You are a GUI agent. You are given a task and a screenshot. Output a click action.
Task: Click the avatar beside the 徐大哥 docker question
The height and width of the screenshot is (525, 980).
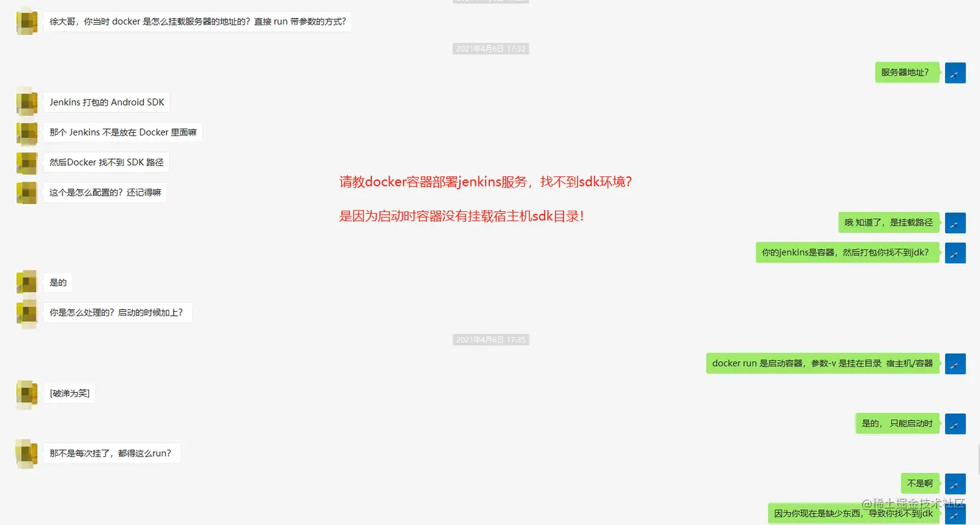click(26, 21)
